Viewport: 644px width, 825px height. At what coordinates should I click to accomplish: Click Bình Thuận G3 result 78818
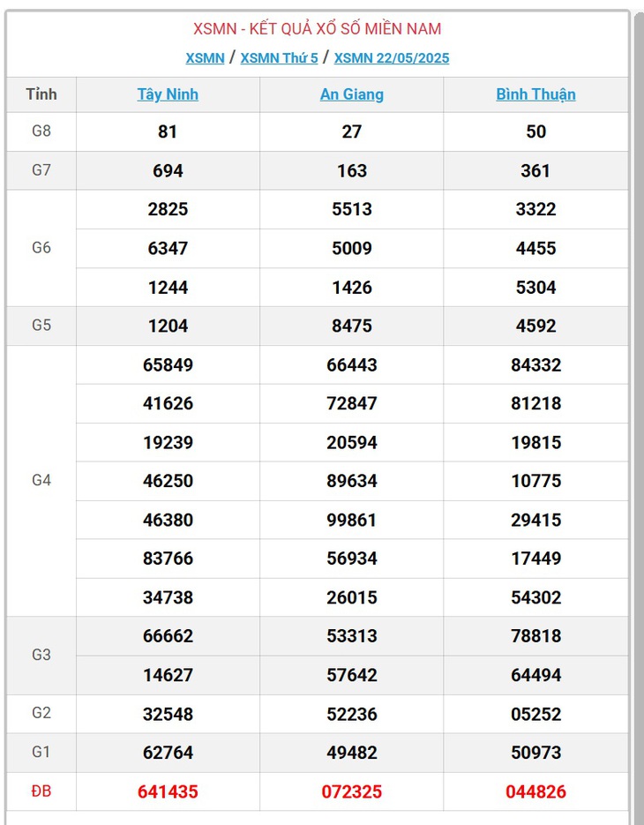(x=535, y=635)
